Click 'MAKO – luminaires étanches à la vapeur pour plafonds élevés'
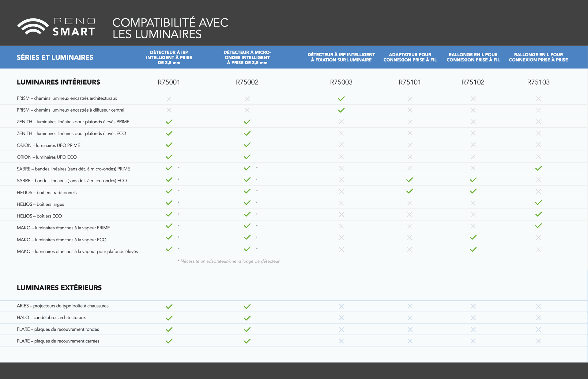This screenshot has height=379, width=588. (77, 251)
